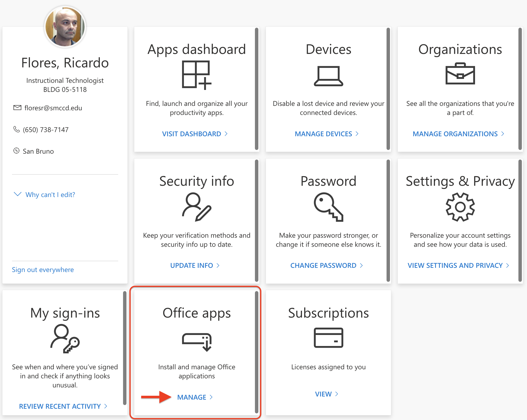Viewport: 527px width, 420px height.
Task: Click the Subscriptions credit card icon
Action: point(328,337)
